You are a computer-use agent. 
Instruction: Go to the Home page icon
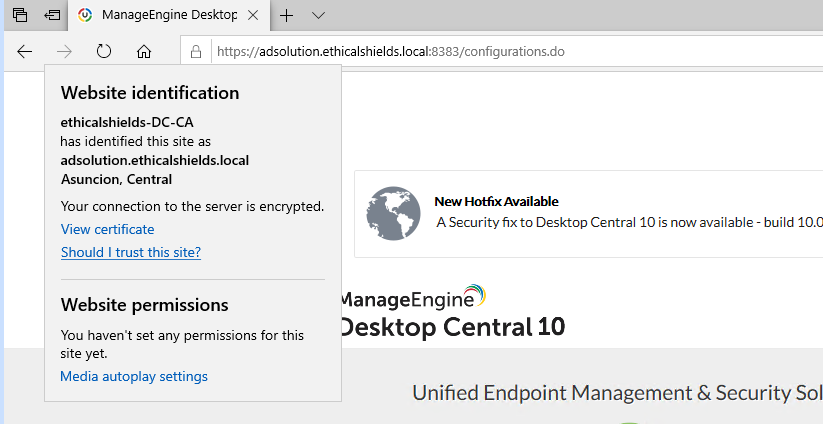[x=144, y=51]
